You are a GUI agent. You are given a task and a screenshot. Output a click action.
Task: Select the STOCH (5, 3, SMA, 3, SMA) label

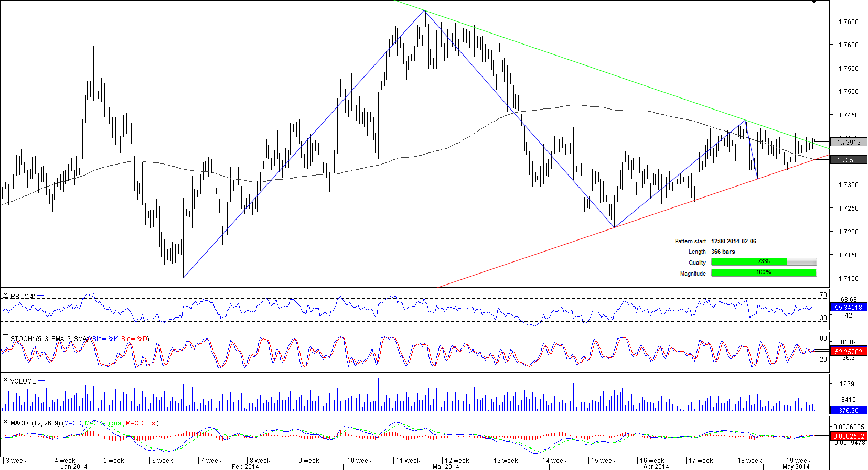50,339
